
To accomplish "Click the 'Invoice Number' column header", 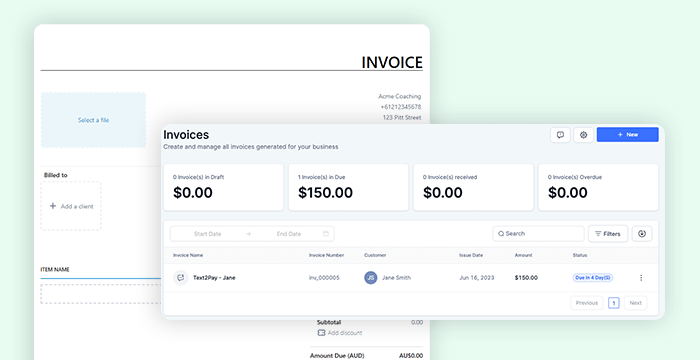I will [x=326, y=255].
